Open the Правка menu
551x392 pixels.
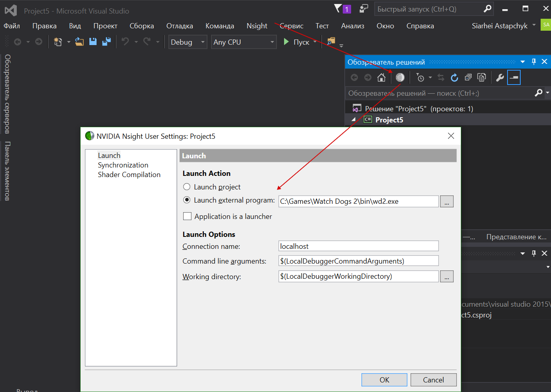44,26
